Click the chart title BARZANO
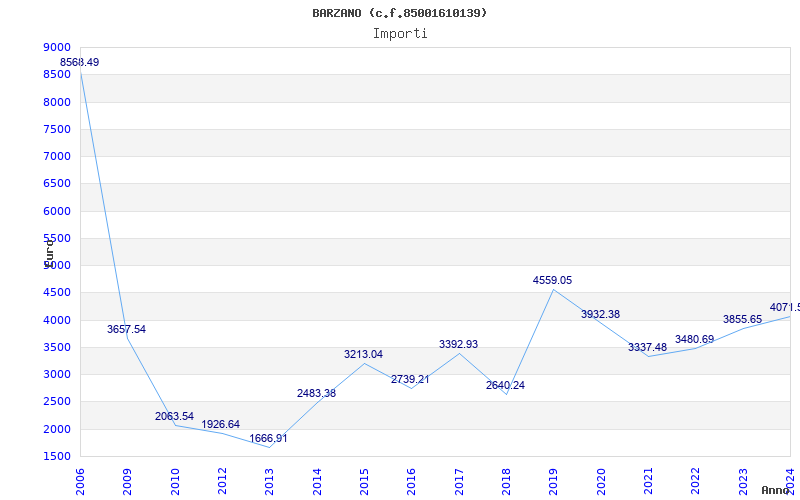 [400, 13]
